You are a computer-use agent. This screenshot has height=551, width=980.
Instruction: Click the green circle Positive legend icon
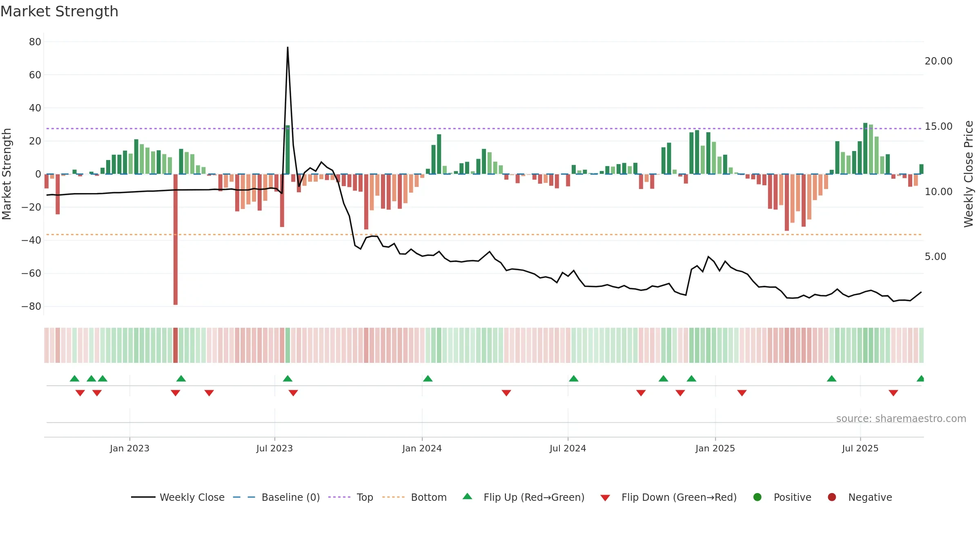pyautogui.click(x=757, y=497)
